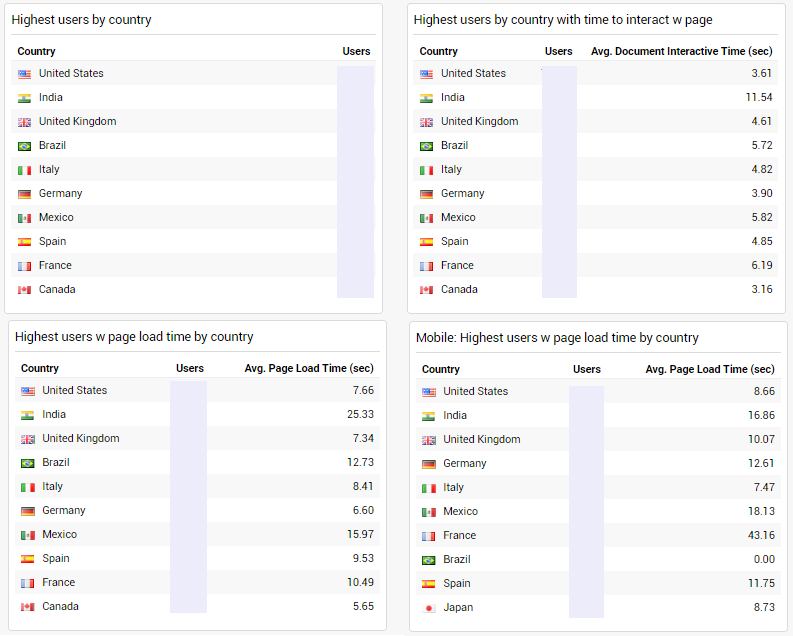Select the 25.33 page load value for India

pos(360,415)
